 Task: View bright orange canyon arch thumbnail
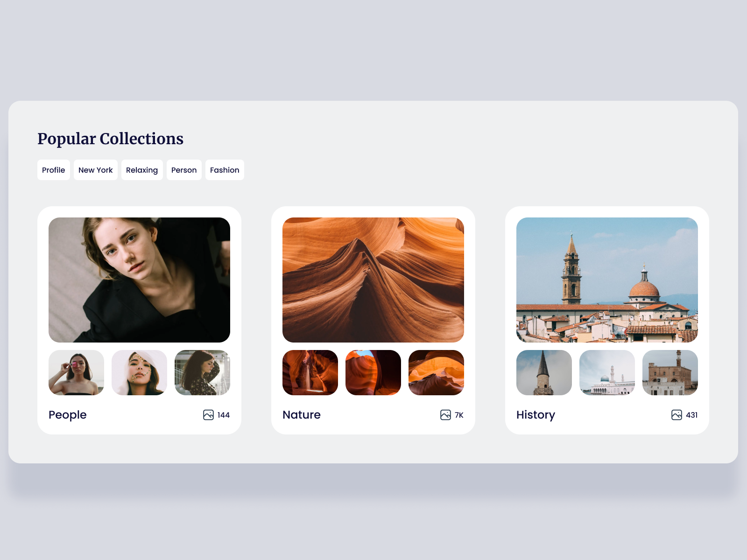436,372
